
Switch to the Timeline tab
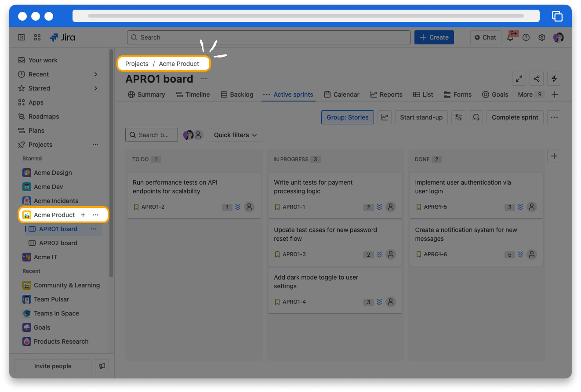(x=192, y=94)
